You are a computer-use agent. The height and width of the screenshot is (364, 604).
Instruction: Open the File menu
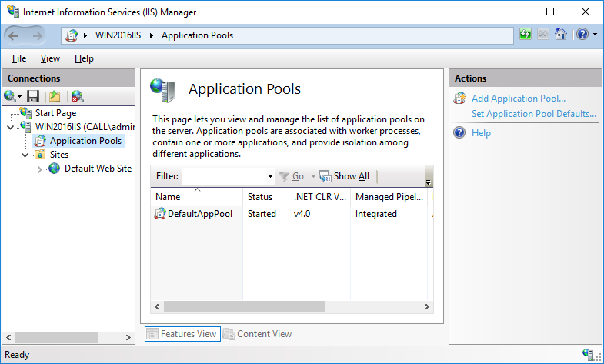click(x=19, y=58)
